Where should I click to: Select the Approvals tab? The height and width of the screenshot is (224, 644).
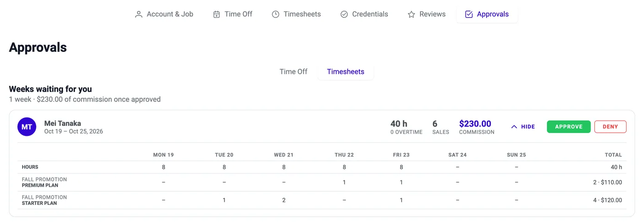tap(487, 14)
